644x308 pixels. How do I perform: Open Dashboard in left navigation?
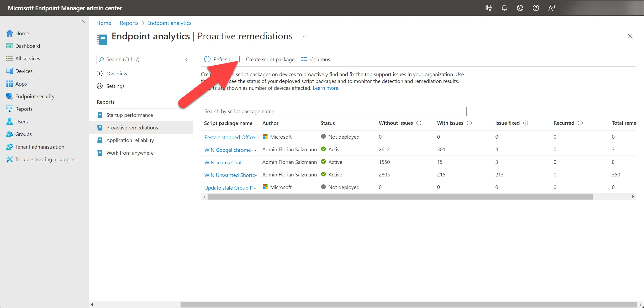coord(28,46)
